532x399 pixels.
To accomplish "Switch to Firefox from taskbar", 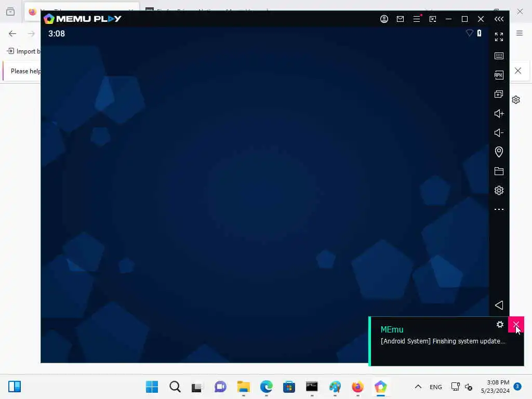I will [x=357, y=387].
